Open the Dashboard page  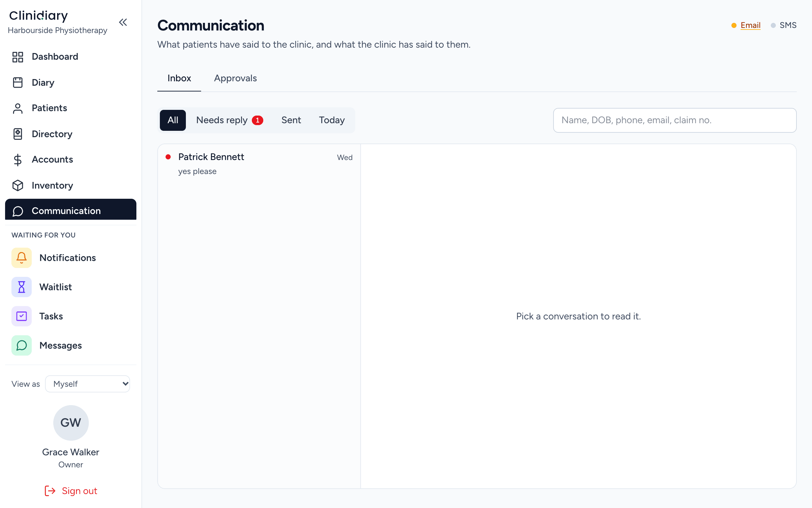pyautogui.click(x=70, y=57)
